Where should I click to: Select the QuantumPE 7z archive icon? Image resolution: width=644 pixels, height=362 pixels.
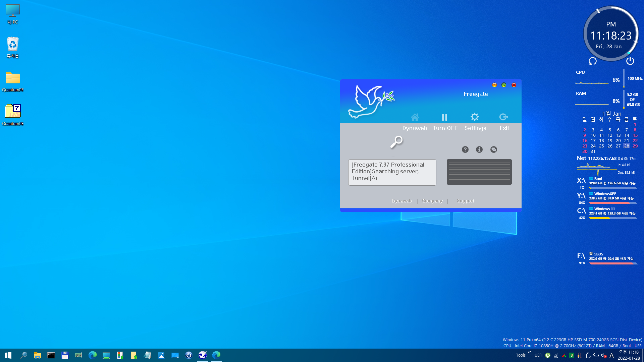point(13,115)
